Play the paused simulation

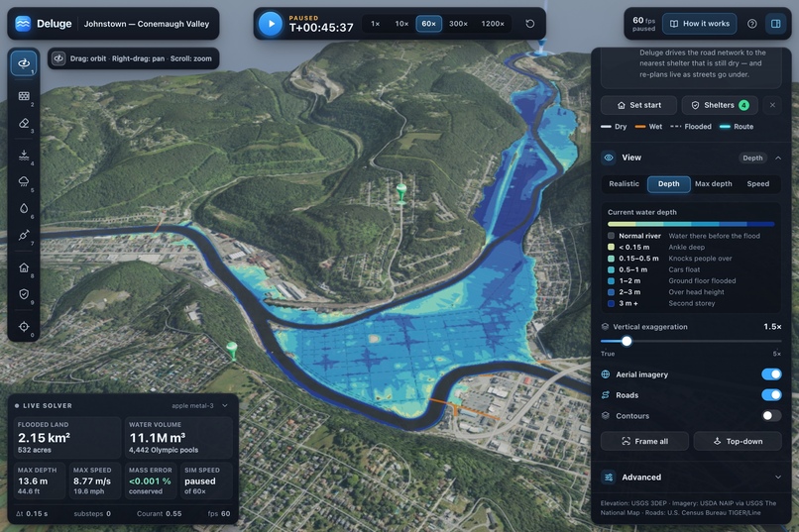coord(271,24)
